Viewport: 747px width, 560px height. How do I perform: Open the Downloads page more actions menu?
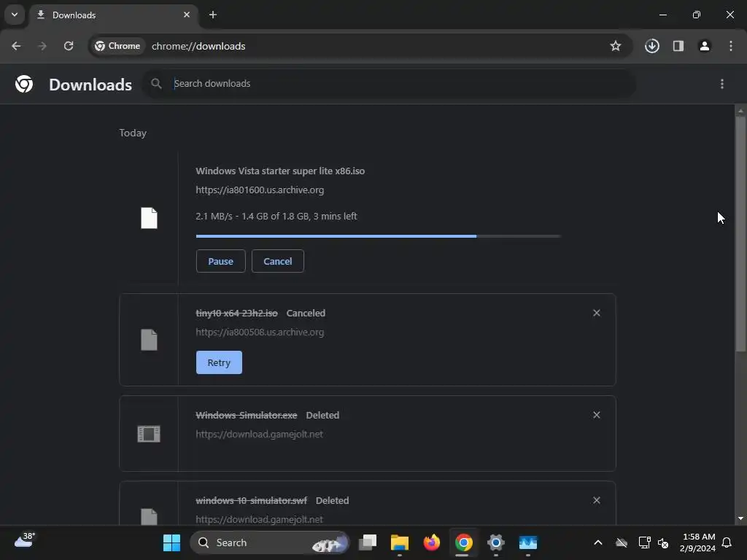click(722, 84)
